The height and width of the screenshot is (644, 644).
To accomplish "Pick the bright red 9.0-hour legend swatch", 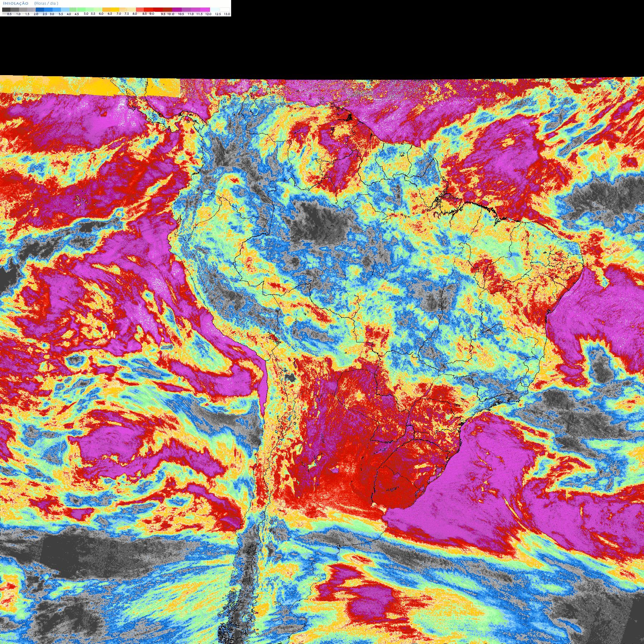I will [x=148, y=10].
